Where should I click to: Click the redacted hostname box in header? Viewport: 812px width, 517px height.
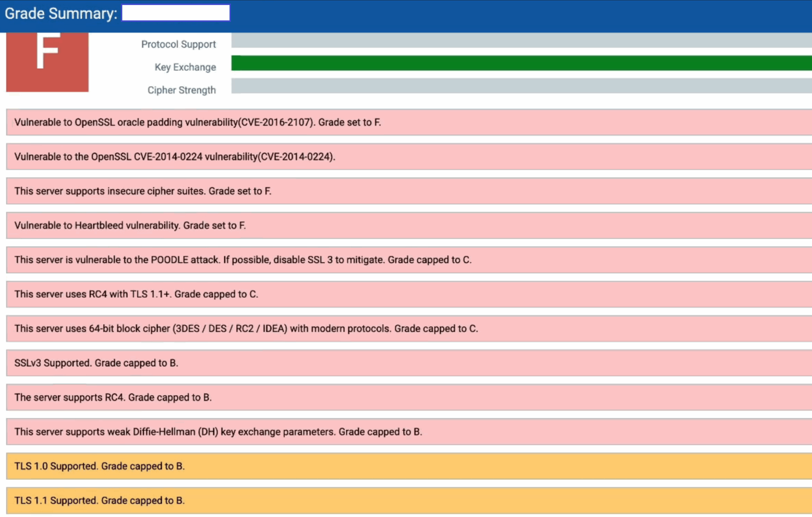coord(176,13)
